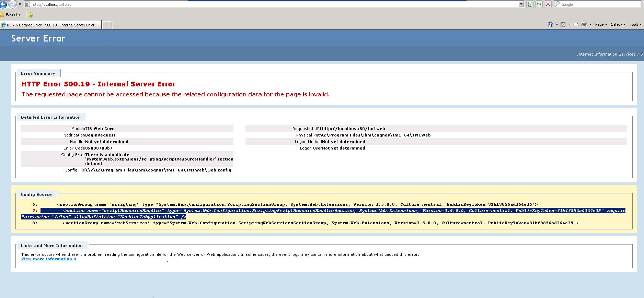This screenshot has width=644, height=298.
Task: Click the Links and More Information label
Action: coord(52,246)
